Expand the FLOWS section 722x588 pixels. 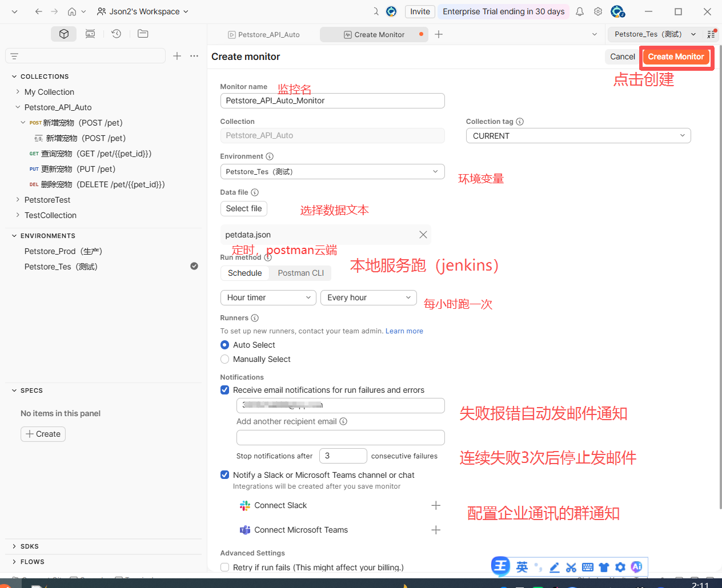tap(14, 562)
